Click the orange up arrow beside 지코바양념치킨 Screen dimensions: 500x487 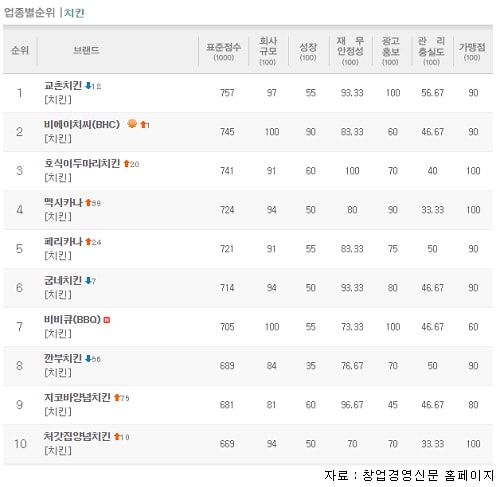pos(117,398)
